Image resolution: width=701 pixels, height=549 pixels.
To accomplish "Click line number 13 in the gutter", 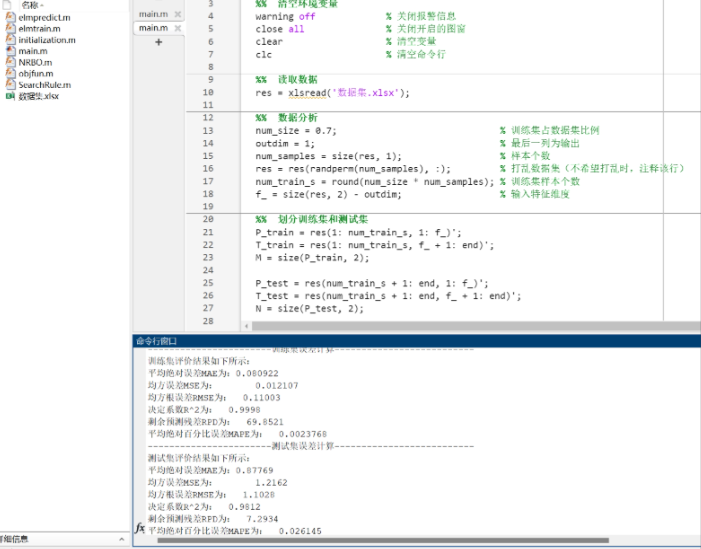I will click(208, 131).
